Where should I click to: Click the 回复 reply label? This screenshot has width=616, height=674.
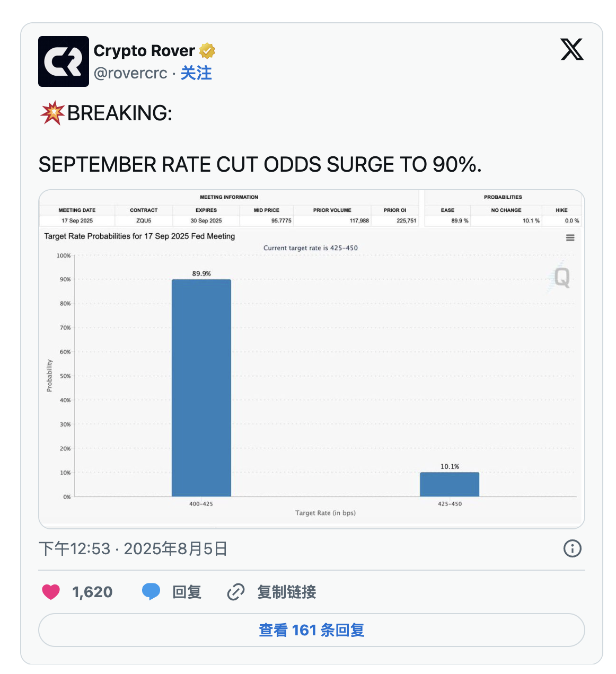pyautogui.click(x=187, y=592)
